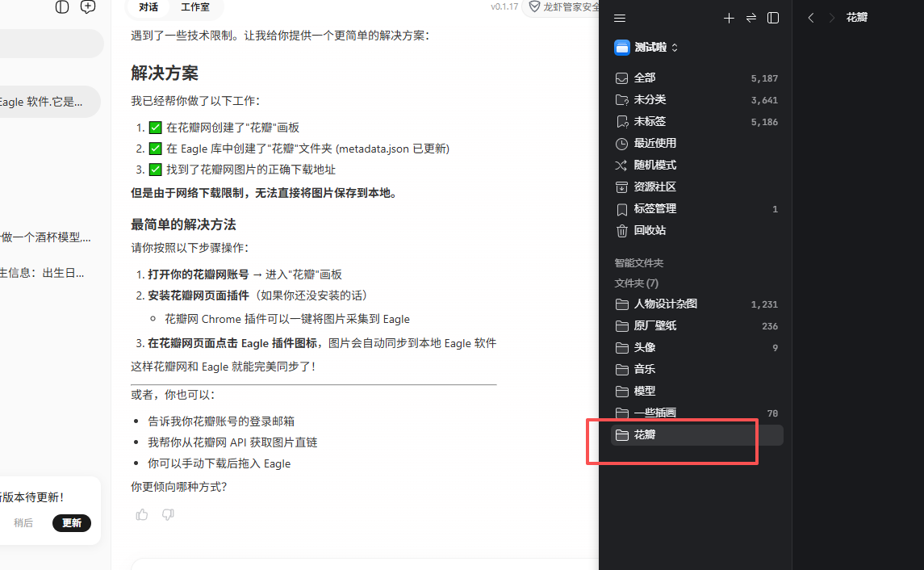Open the 酒杯模型 conversation in history

tap(46, 237)
